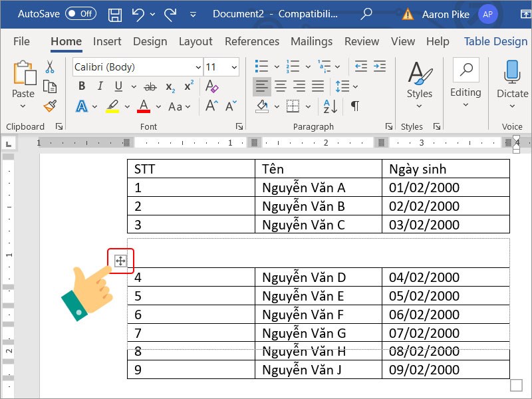Click the table move handle
The width and height of the screenshot is (532, 399).
120,261
